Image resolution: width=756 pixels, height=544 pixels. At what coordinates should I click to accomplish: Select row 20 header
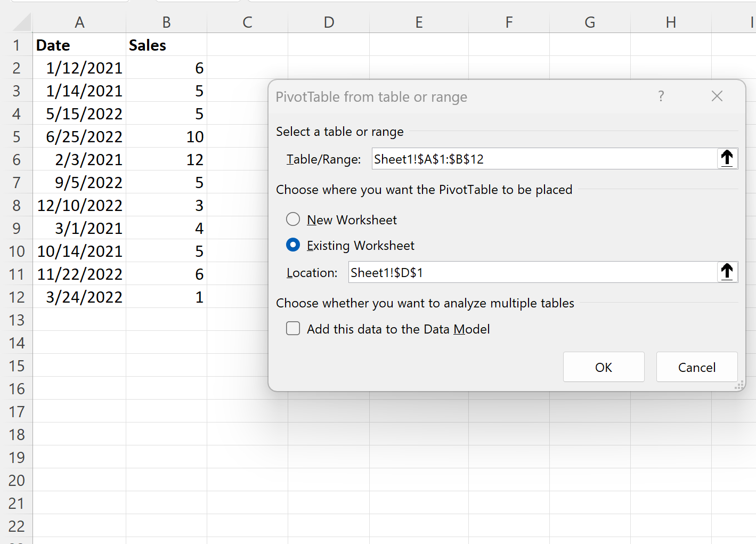pos(17,480)
